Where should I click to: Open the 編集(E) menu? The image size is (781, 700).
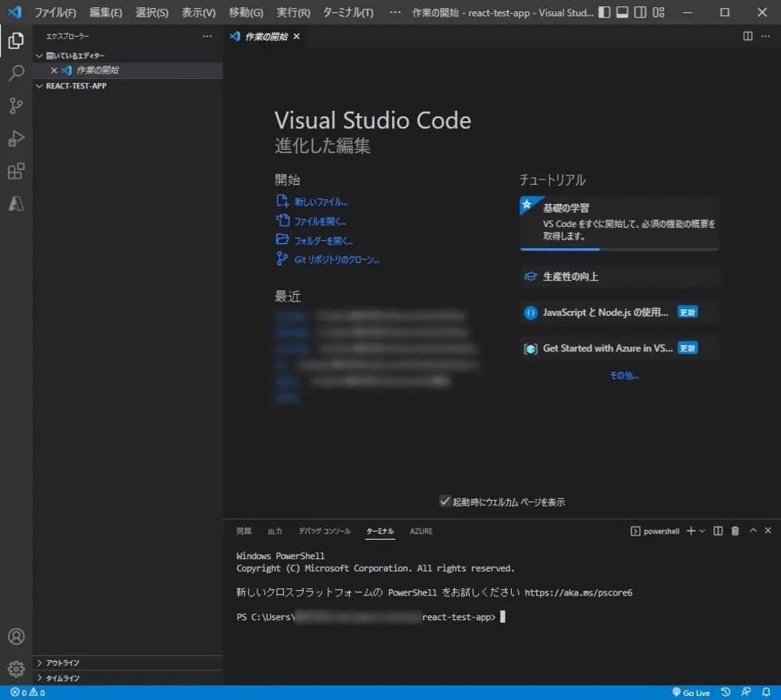click(x=105, y=13)
